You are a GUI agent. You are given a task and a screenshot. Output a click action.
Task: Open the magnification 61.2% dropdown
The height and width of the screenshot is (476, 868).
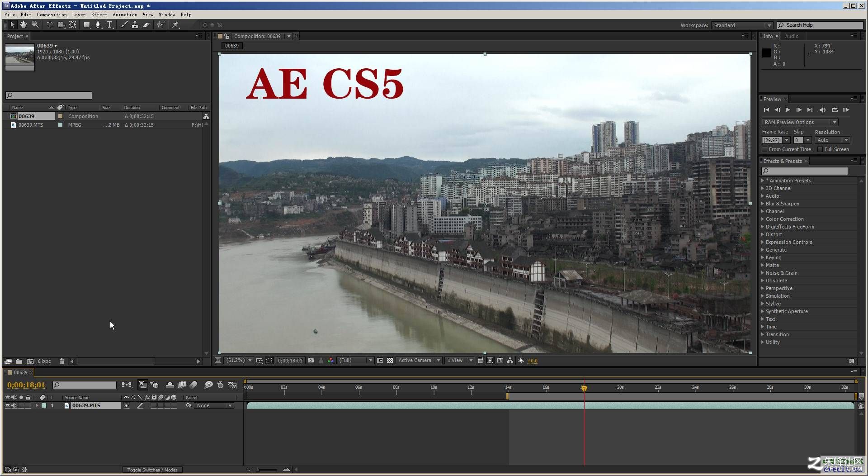[x=239, y=361]
